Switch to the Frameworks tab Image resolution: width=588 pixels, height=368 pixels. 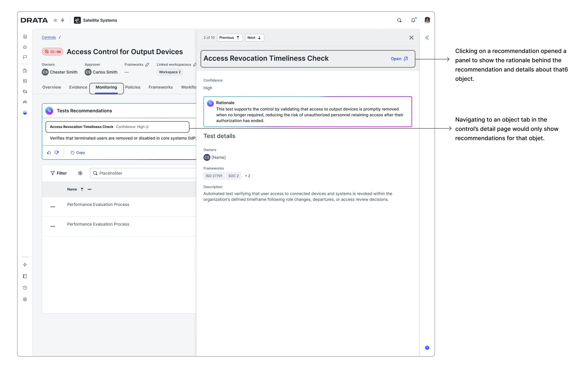pyautogui.click(x=161, y=87)
